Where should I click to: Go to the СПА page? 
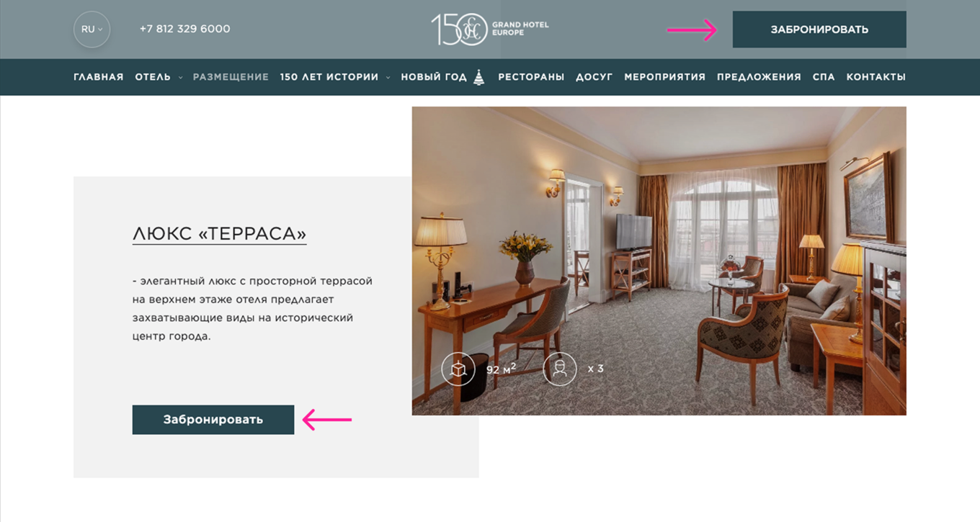(824, 77)
